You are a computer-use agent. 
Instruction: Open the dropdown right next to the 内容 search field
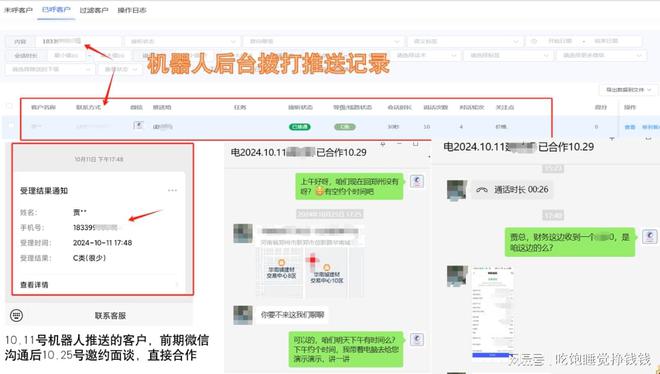[183, 41]
